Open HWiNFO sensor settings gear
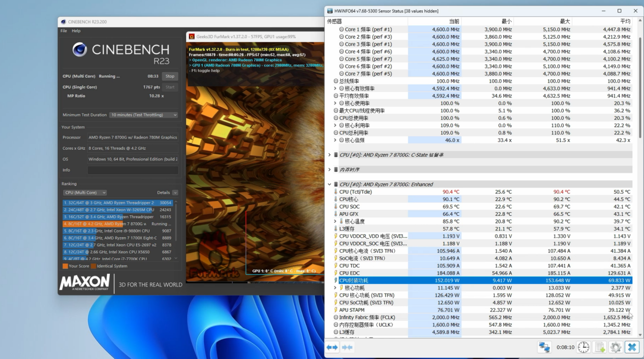This screenshot has height=359, width=644. [x=616, y=347]
